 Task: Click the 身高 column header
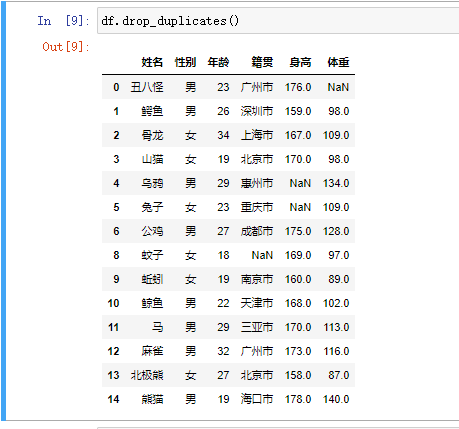pos(300,62)
